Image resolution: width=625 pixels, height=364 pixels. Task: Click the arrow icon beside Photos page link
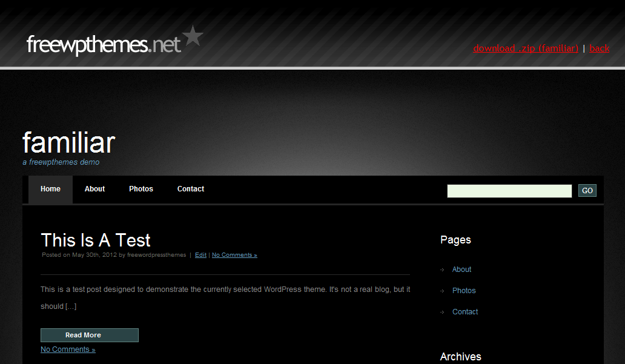(444, 291)
